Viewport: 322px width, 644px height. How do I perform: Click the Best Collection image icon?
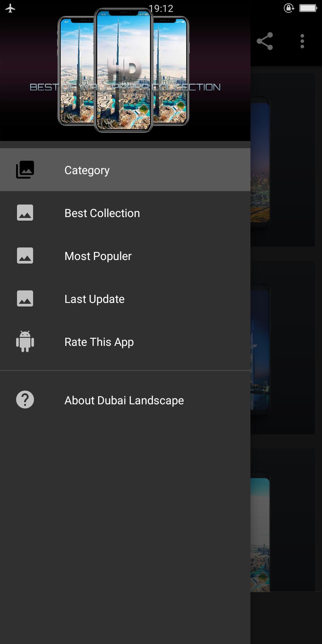click(x=25, y=213)
